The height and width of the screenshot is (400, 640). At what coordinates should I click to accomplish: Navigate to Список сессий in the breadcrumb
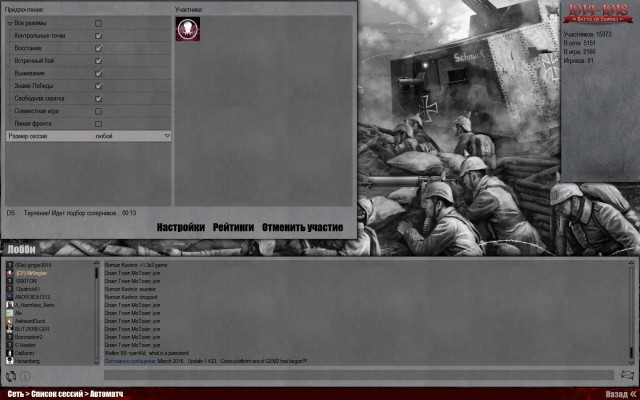point(57,394)
